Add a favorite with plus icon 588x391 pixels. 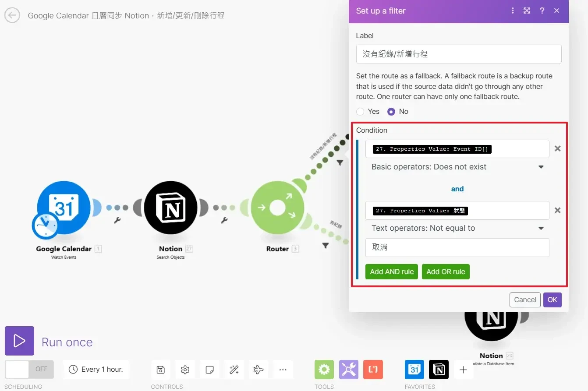click(463, 370)
